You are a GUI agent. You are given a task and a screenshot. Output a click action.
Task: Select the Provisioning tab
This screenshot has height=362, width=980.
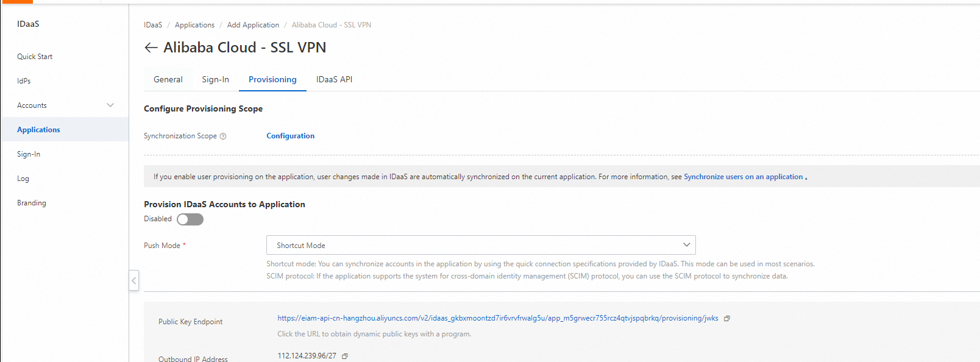click(x=272, y=79)
